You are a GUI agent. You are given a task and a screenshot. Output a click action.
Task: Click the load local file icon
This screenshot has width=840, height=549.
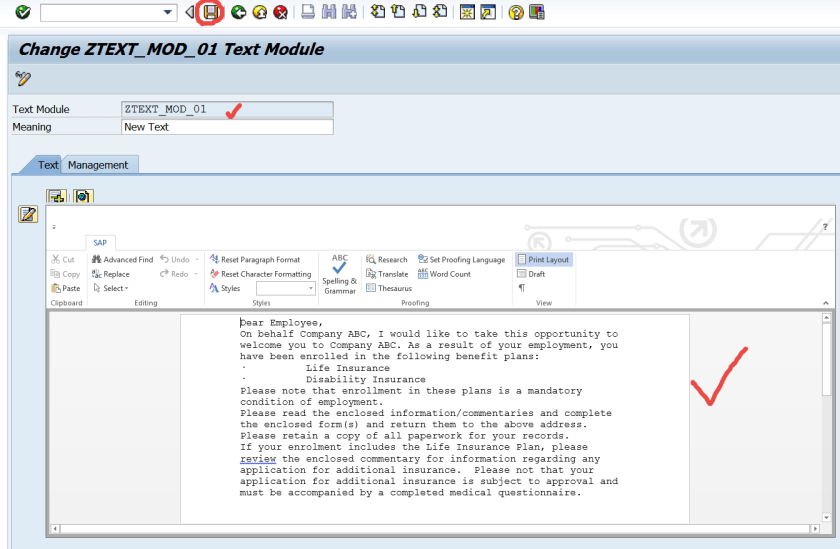56,197
